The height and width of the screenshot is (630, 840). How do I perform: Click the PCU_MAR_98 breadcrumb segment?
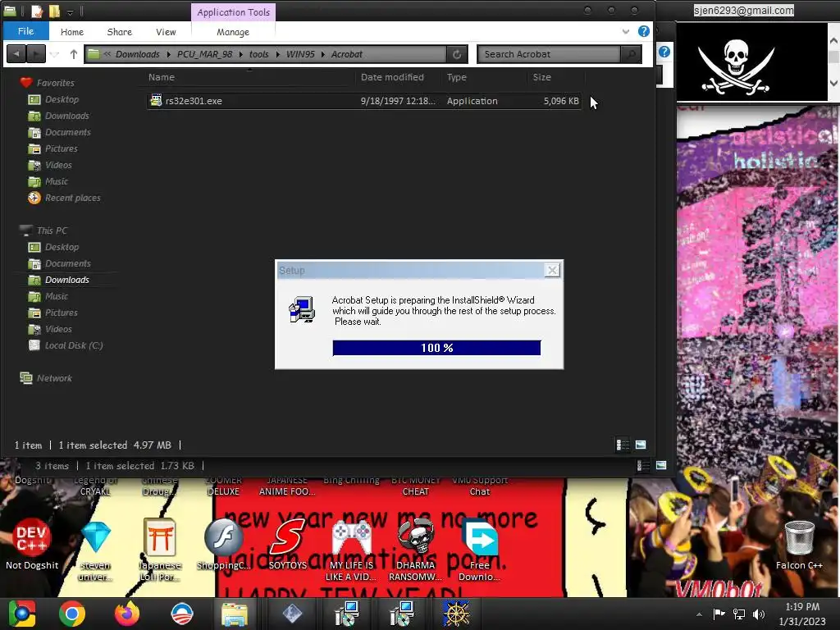point(204,54)
